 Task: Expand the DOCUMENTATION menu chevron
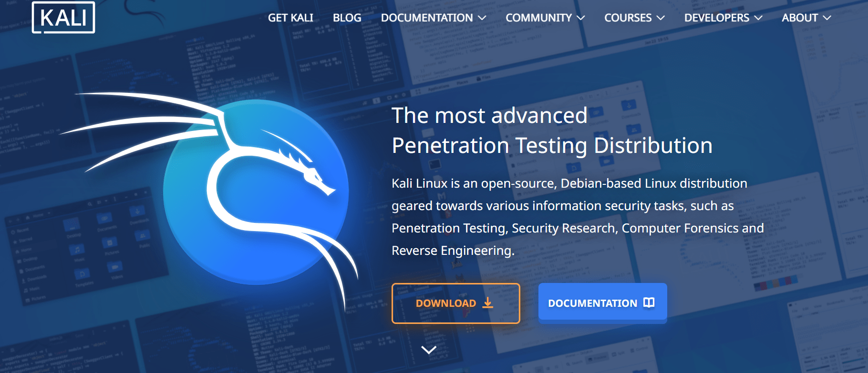[482, 18]
